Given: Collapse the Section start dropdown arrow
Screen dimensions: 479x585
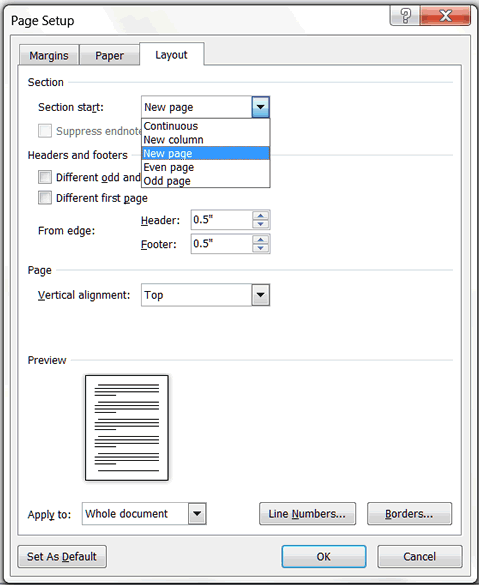Looking at the screenshot, I should click(x=260, y=107).
